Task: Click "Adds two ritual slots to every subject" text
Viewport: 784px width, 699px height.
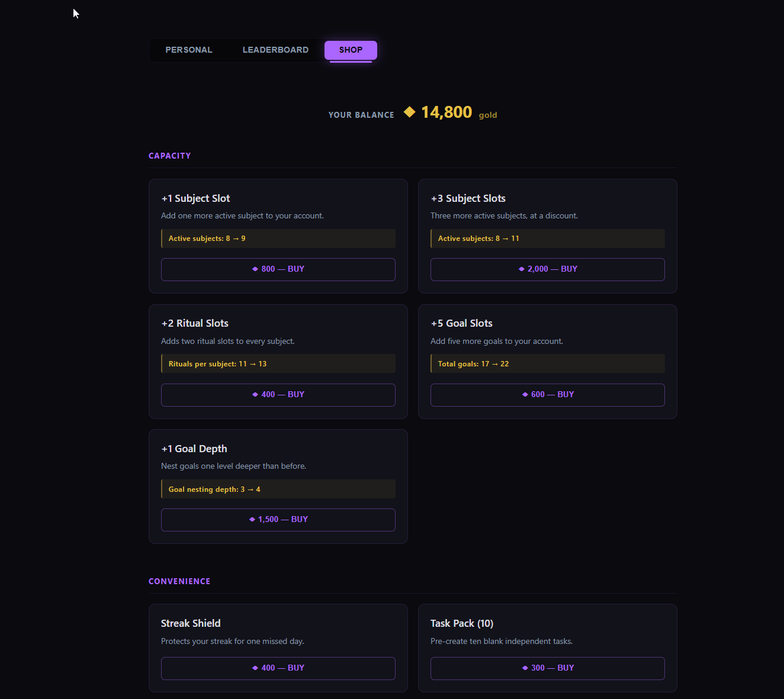Action: 227,341
